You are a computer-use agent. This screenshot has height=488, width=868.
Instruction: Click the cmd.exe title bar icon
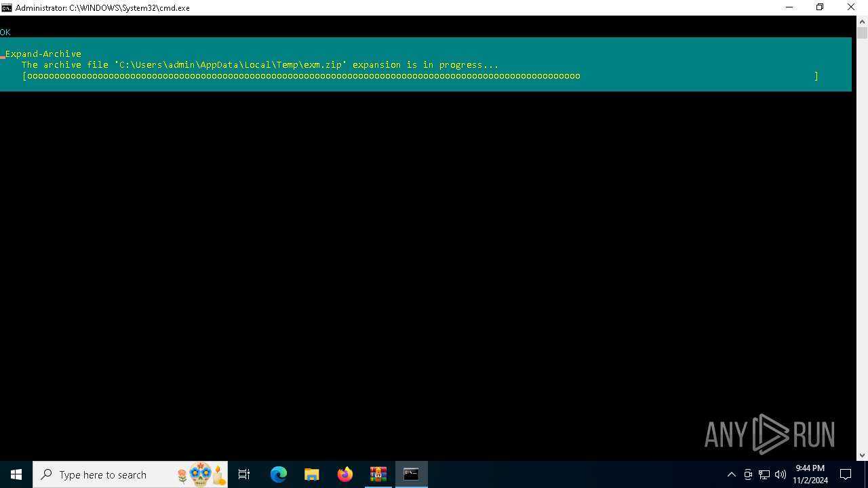click(7, 7)
